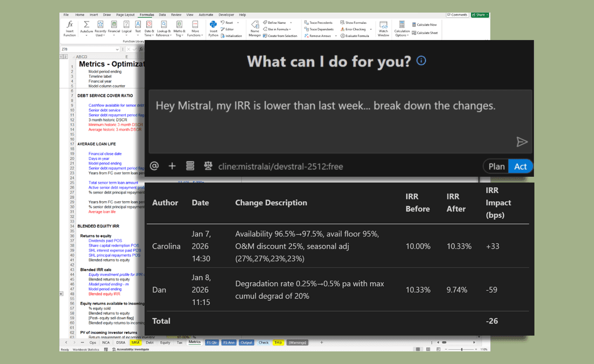Viewport: 594px width, 364px height.
Task: Open Maths & Trig functions
Action: (x=179, y=29)
